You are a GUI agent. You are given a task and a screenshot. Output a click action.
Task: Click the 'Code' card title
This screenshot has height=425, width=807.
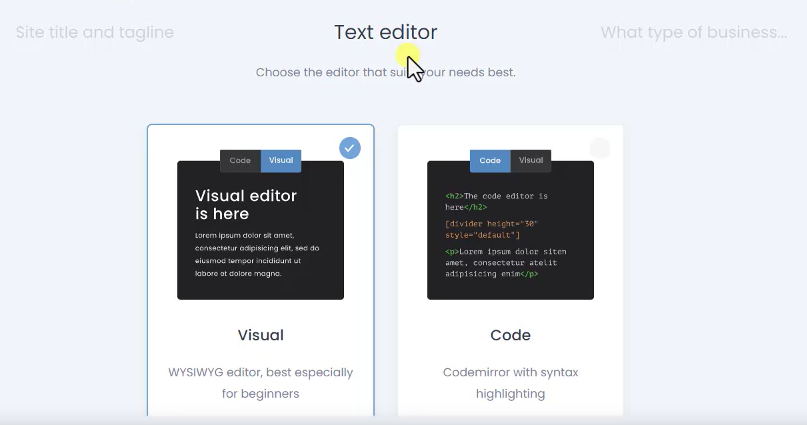click(510, 335)
